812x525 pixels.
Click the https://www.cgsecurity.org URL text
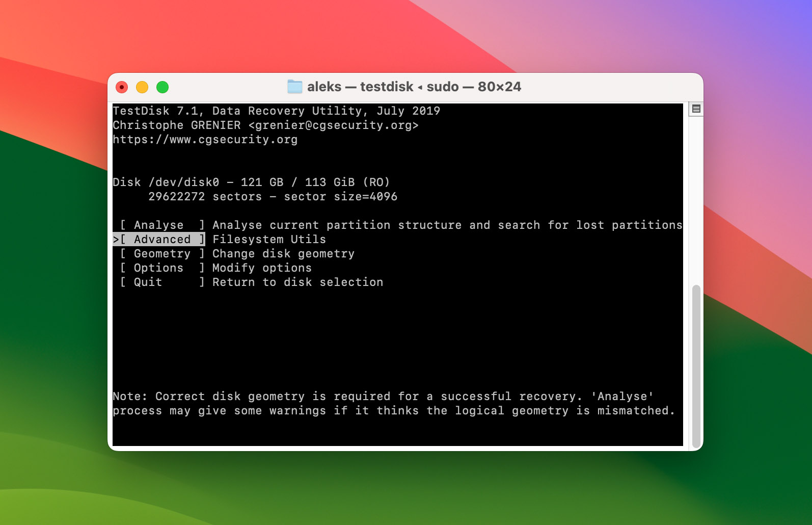pos(205,139)
